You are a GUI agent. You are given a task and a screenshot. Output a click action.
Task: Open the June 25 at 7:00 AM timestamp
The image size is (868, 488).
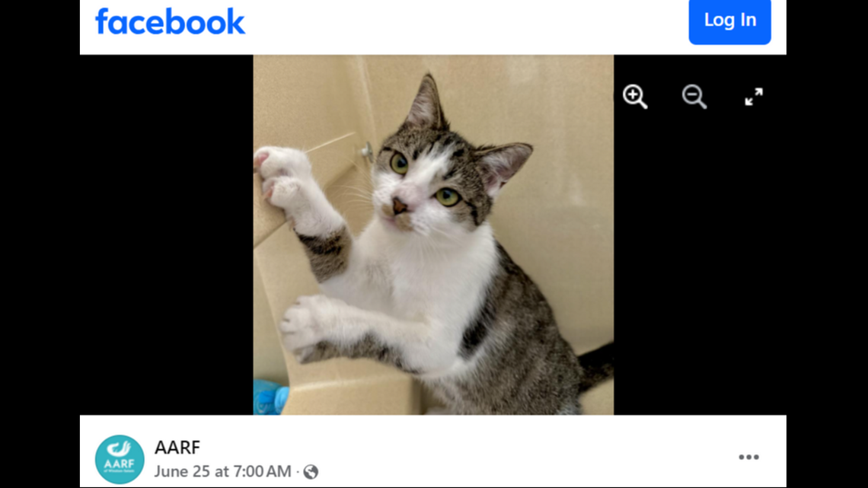[x=222, y=471]
